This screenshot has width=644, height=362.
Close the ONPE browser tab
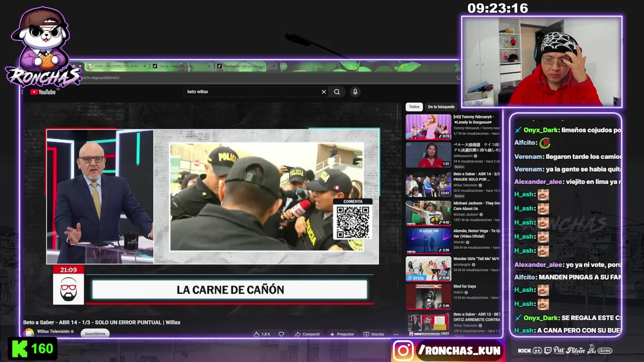tap(144, 66)
